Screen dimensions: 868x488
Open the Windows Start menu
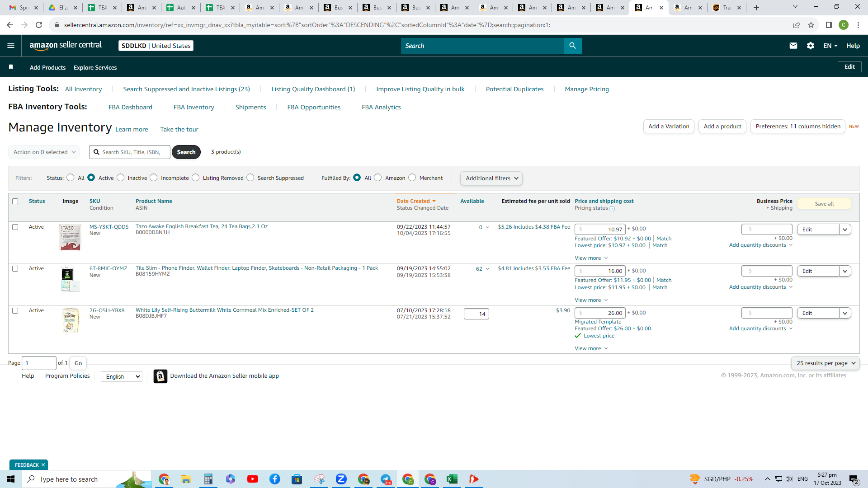tap(11, 479)
